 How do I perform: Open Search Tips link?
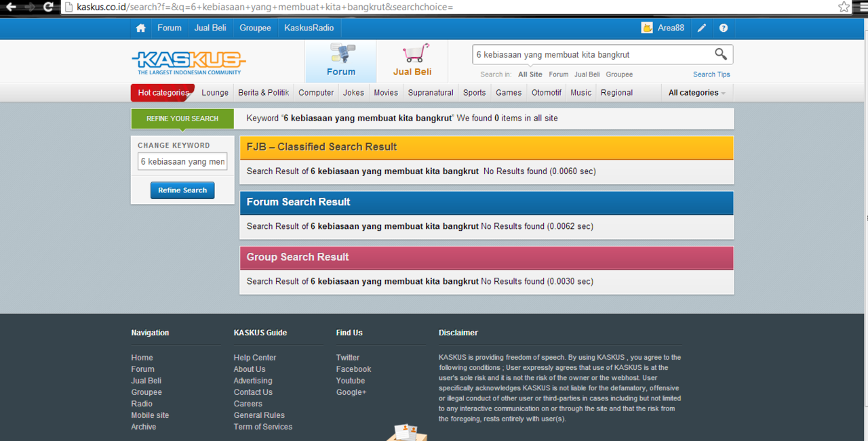711,75
